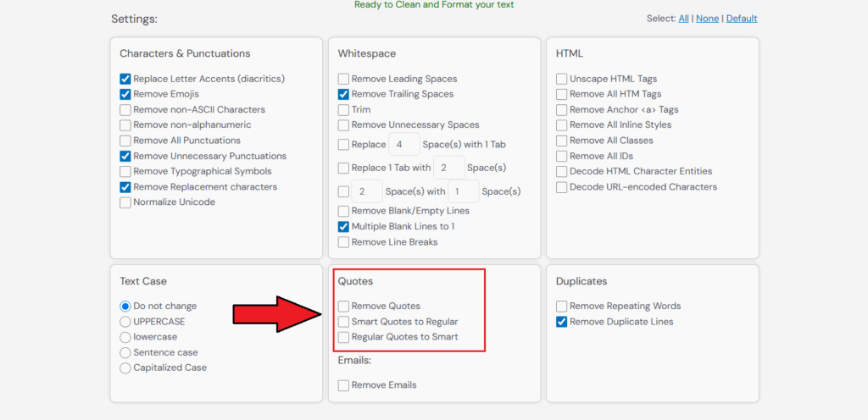Choose the UPPERCASE text case option
The width and height of the screenshot is (868, 420).
click(x=125, y=322)
